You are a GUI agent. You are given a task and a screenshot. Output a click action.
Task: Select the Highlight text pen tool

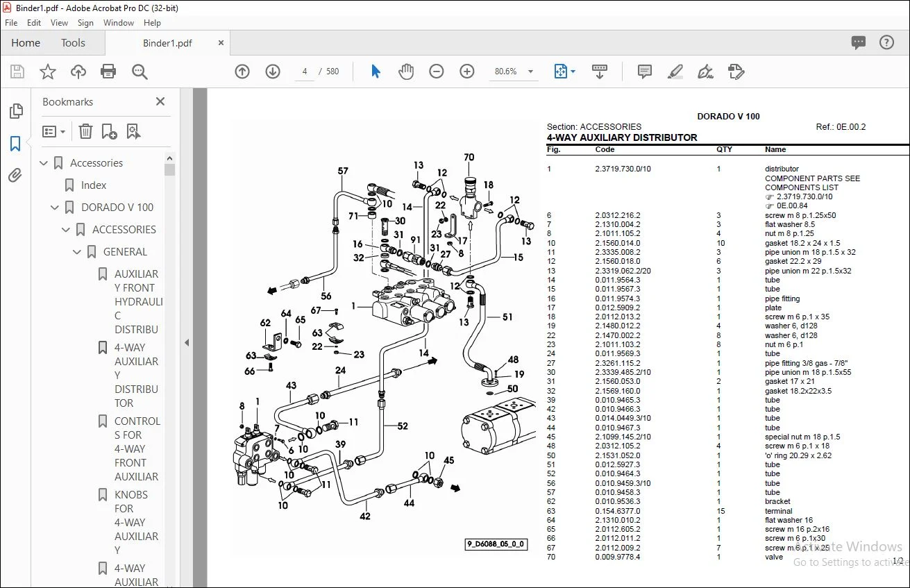tap(675, 72)
